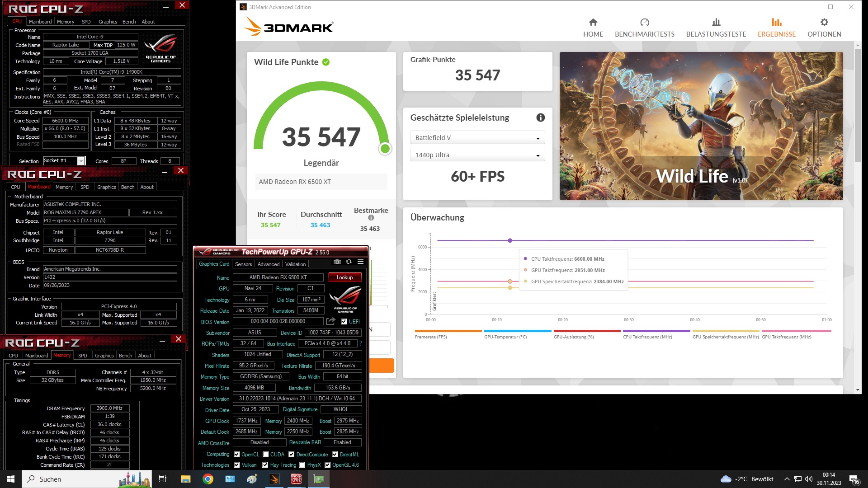Image resolution: width=868 pixels, height=488 pixels.
Task: Refresh GPU-Z data with the refresh icon
Action: tap(349, 262)
